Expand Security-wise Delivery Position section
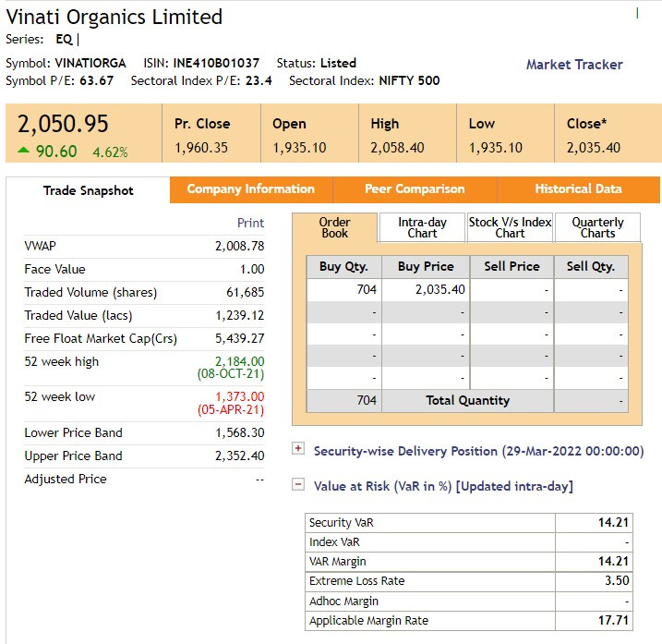The width and height of the screenshot is (662, 644). [298, 448]
